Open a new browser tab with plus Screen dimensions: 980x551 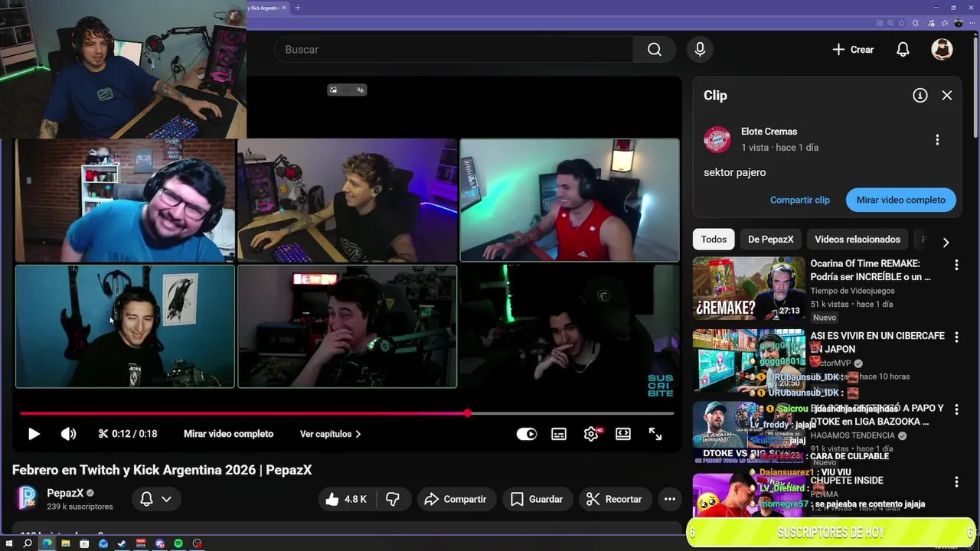pyautogui.click(x=298, y=8)
